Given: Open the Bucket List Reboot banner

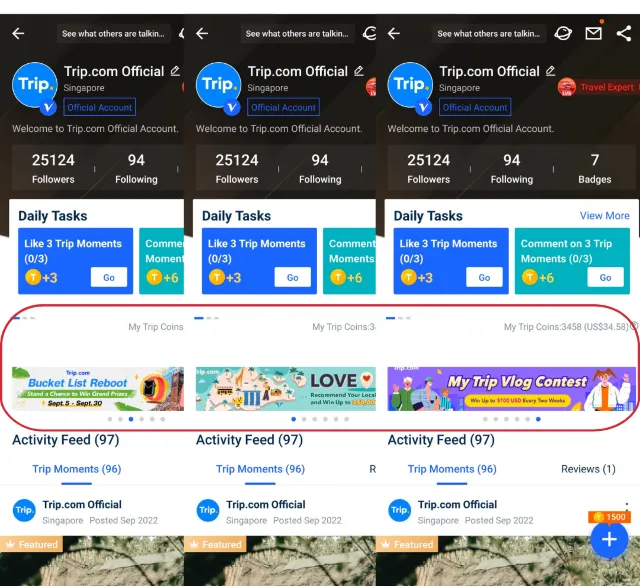Looking at the screenshot, I should [97, 388].
